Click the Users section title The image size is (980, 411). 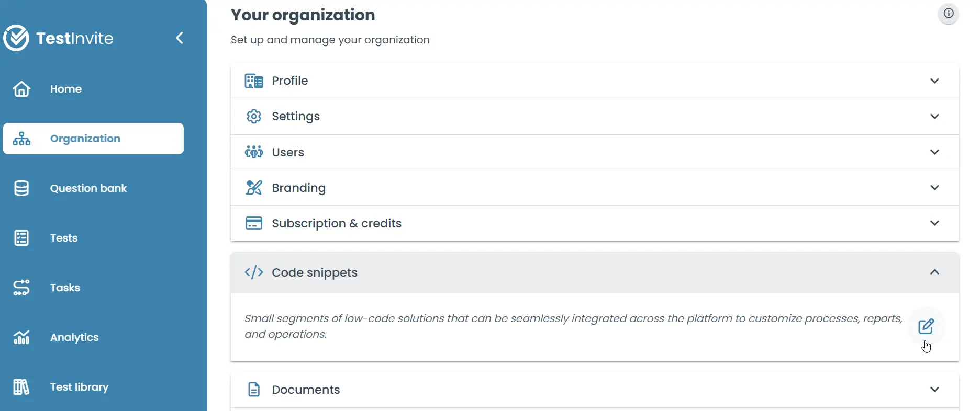coord(288,152)
